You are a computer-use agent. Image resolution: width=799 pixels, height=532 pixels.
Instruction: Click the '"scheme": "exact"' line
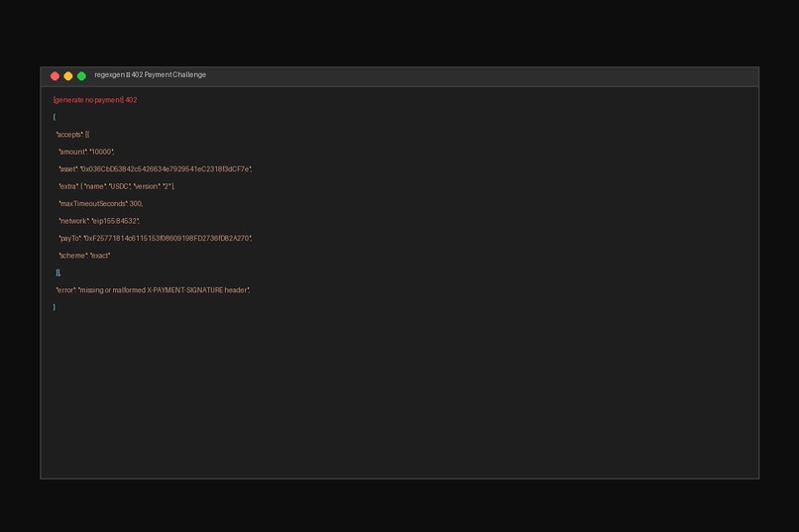[84, 256]
